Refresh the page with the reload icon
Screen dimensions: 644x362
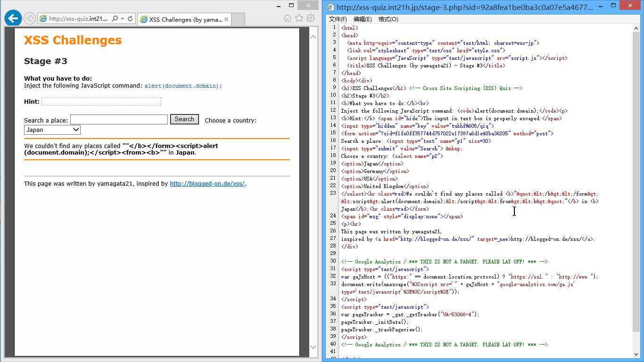pyautogui.click(x=130, y=19)
